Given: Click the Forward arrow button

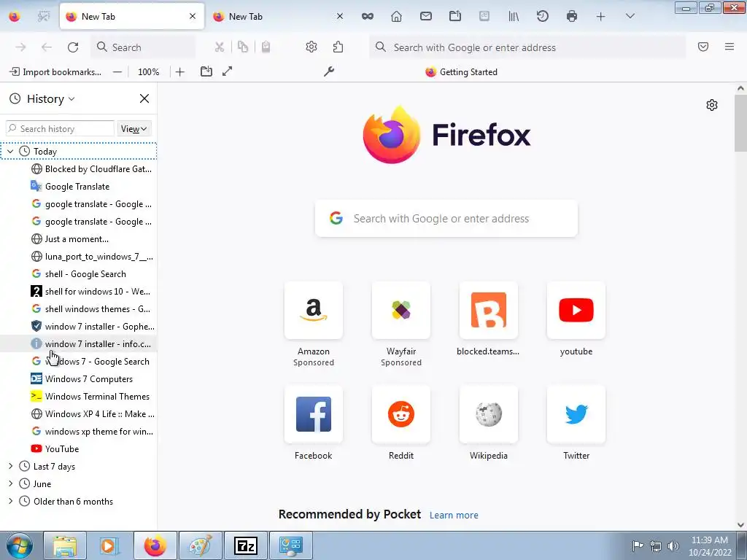Looking at the screenshot, I should pyautogui.click(x=20, y=47).
